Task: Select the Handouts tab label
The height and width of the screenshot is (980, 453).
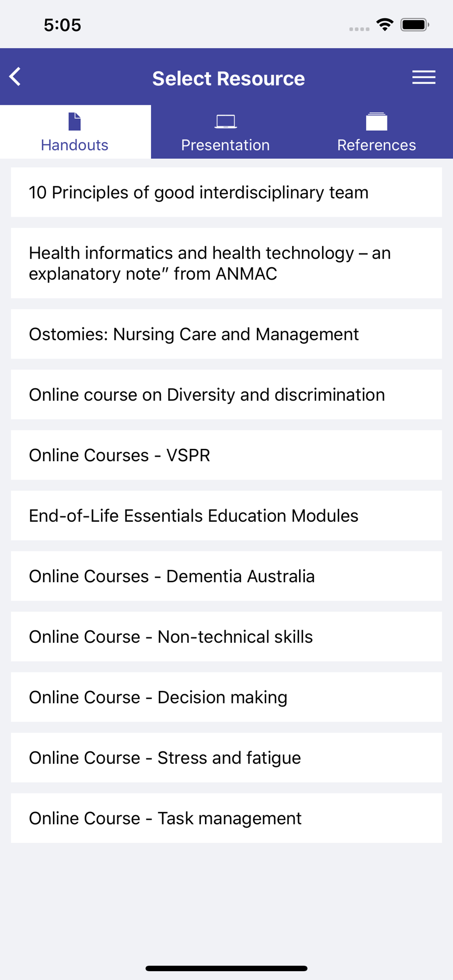Action: (75, 145)
